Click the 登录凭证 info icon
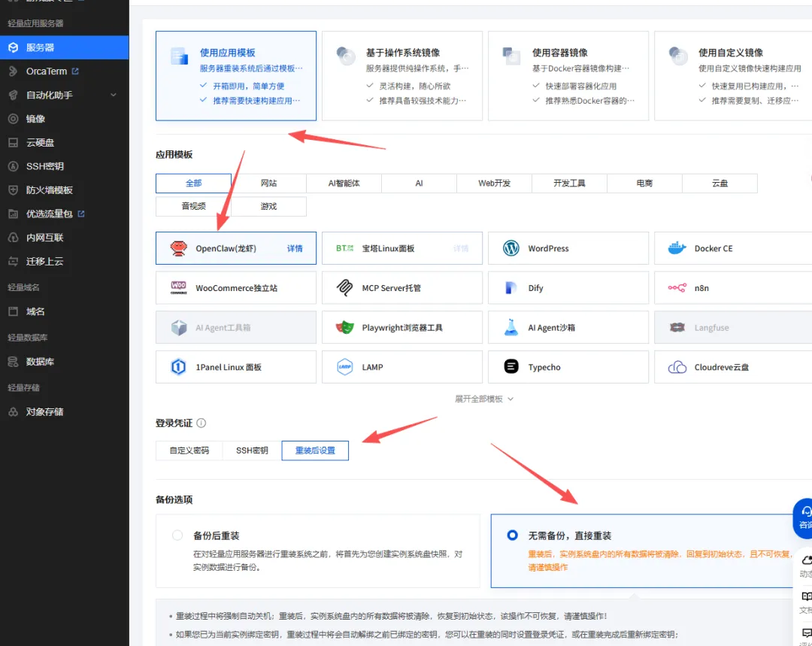This screenshot has width=812, height=646. (x=201, y=423)
